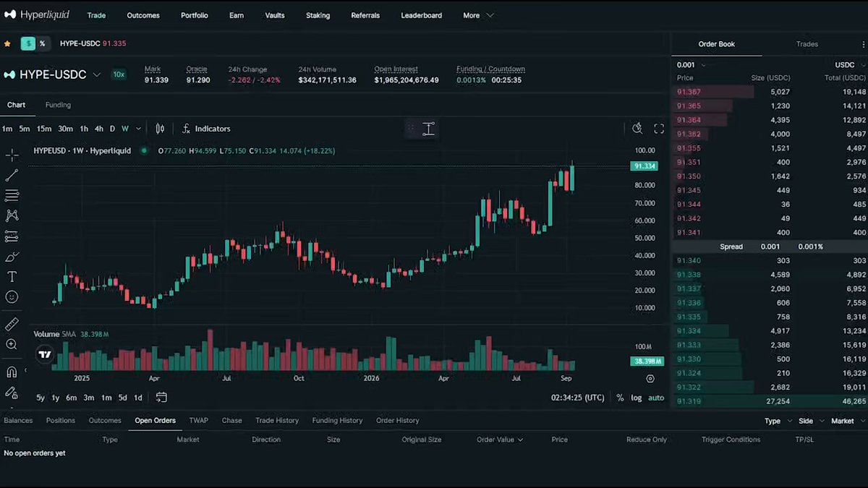This screenshot has width=868, height=488.
Task: Open the Trade History tab
Action: click(x=277, y=421)
